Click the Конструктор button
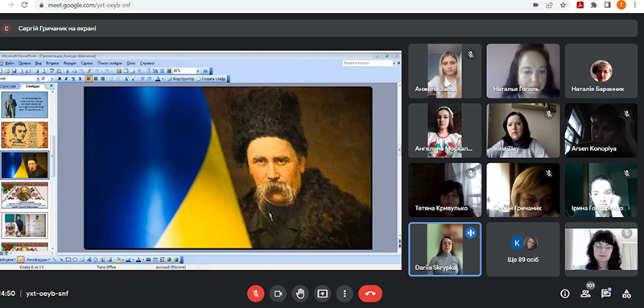The width and height of the screenshot is (644, 308). 181,78
